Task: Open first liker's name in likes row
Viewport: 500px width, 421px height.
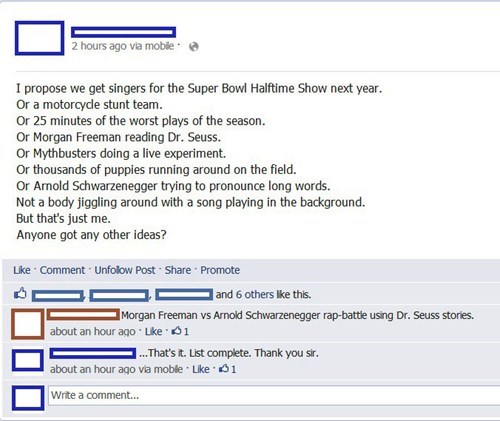Action: [58, 296]
